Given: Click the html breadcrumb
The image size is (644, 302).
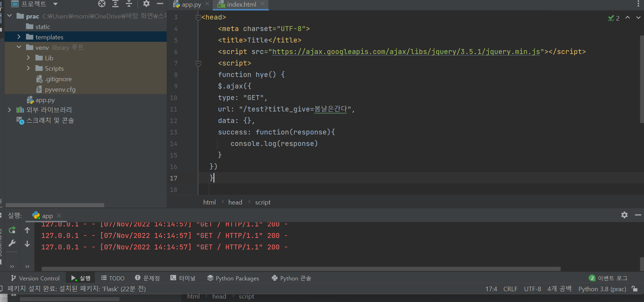Looking at the screenshot, I should click(x=210, y=202).
